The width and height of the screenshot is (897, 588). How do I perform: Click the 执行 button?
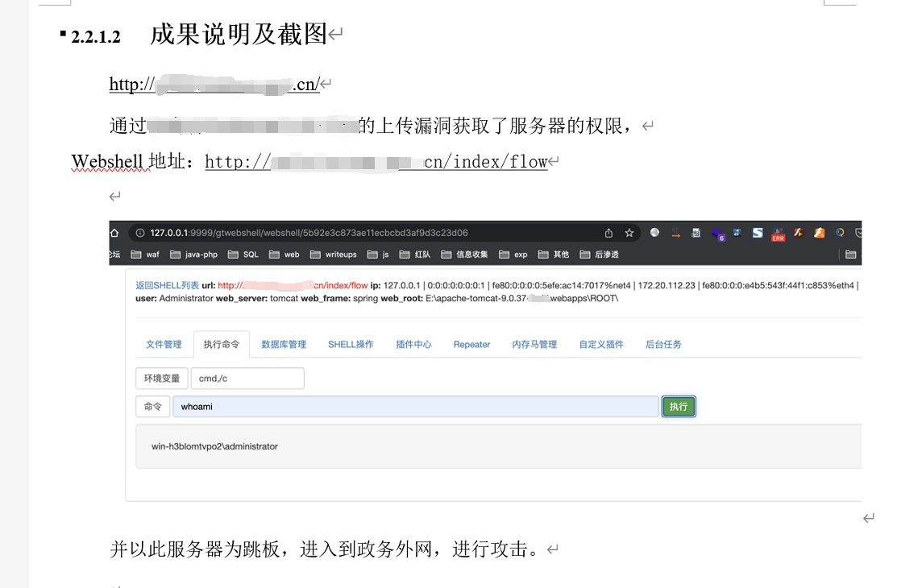tap(679, 407)
